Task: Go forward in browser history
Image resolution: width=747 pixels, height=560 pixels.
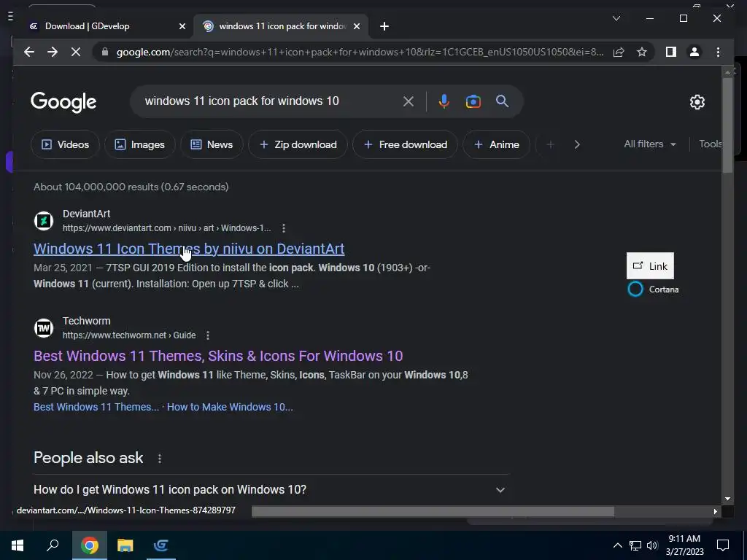Action: point(53,52)
